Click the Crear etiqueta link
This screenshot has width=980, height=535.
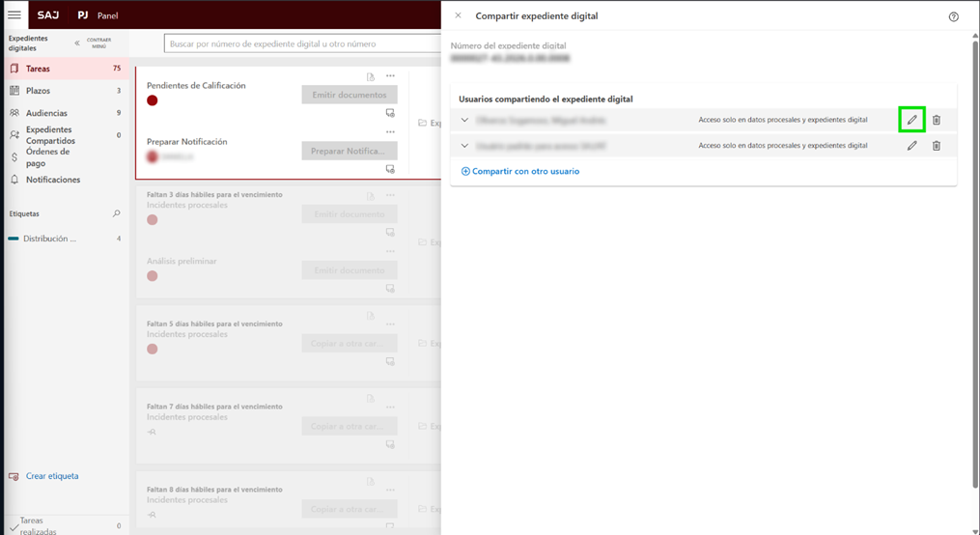pyautogui.click(x=52, y=476)
